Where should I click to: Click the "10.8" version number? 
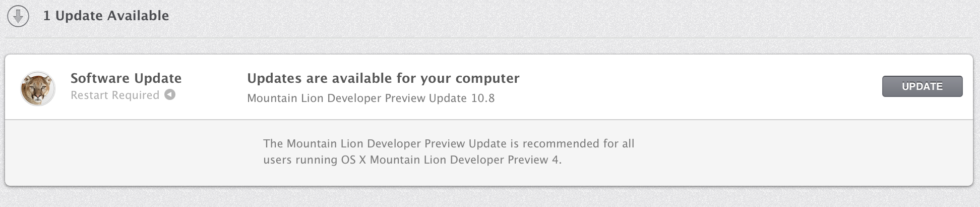click(483, 98)
